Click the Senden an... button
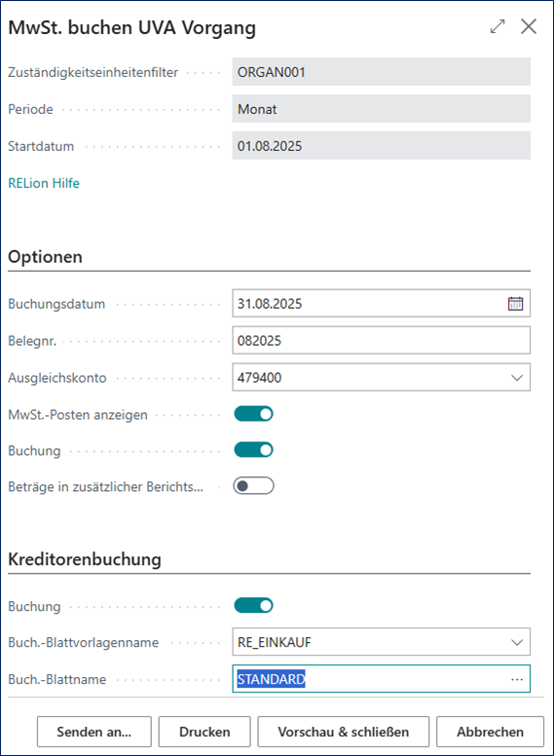This screenshot has height=756, width=554. point(93,732)
